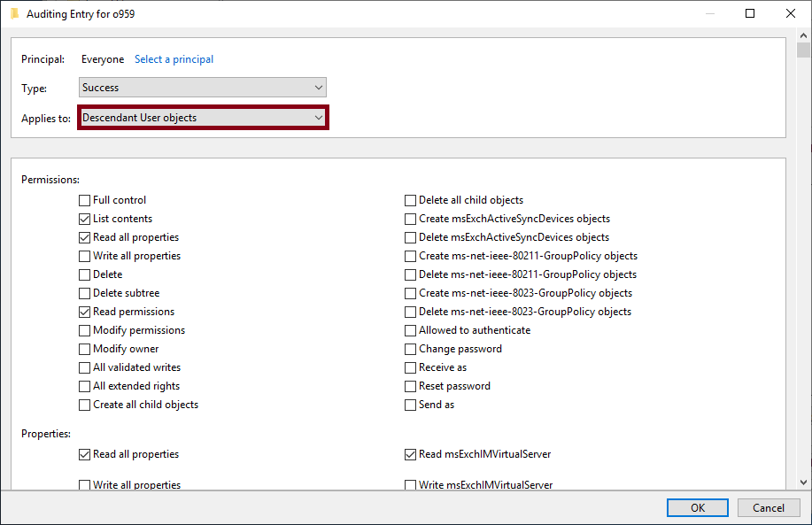Click the vertical scrollbar thumb
The image size is (812, 525).
804,50
